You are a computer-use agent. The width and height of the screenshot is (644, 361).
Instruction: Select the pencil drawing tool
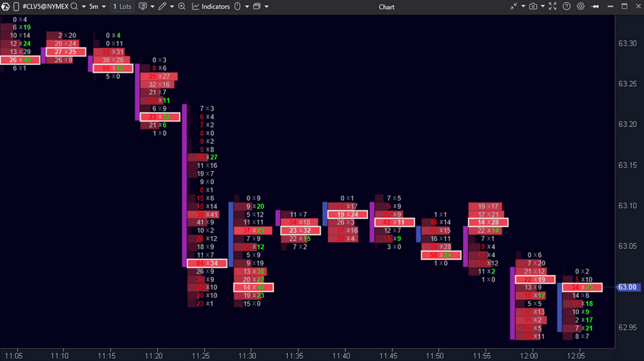tap(162, 7)
